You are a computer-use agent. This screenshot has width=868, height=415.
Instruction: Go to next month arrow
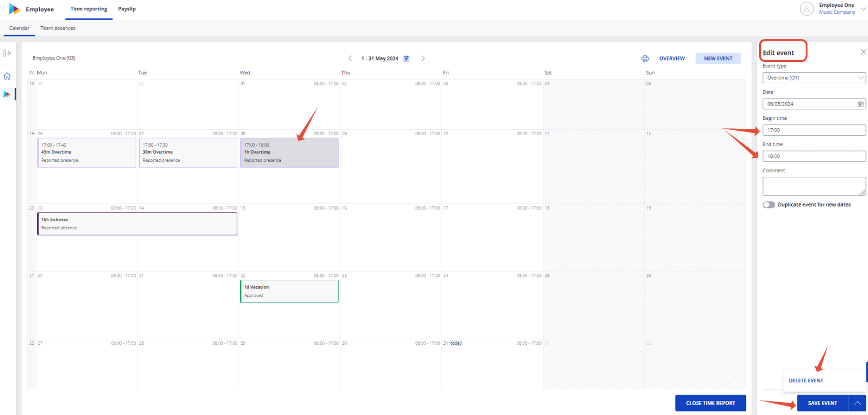pos(423,58)
